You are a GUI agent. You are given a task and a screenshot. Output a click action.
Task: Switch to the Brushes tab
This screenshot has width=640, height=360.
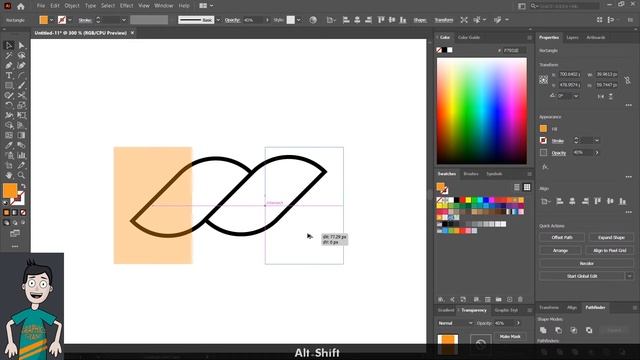point(471,174)
